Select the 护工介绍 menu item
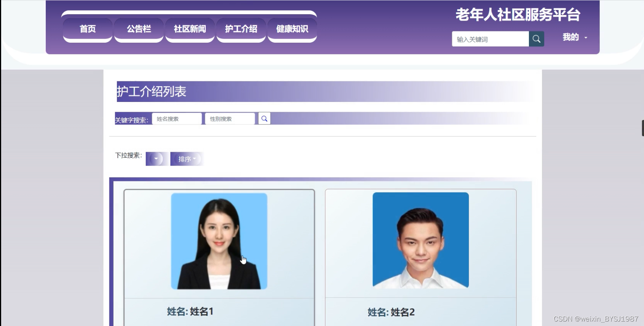 tap(241, 29)
